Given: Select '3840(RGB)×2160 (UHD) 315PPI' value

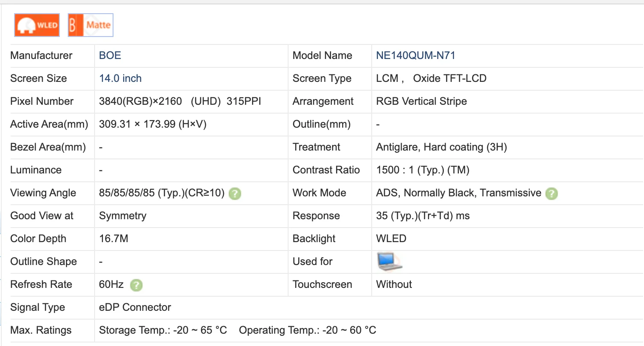Looking at the screenshot, I should coord(180,101).
